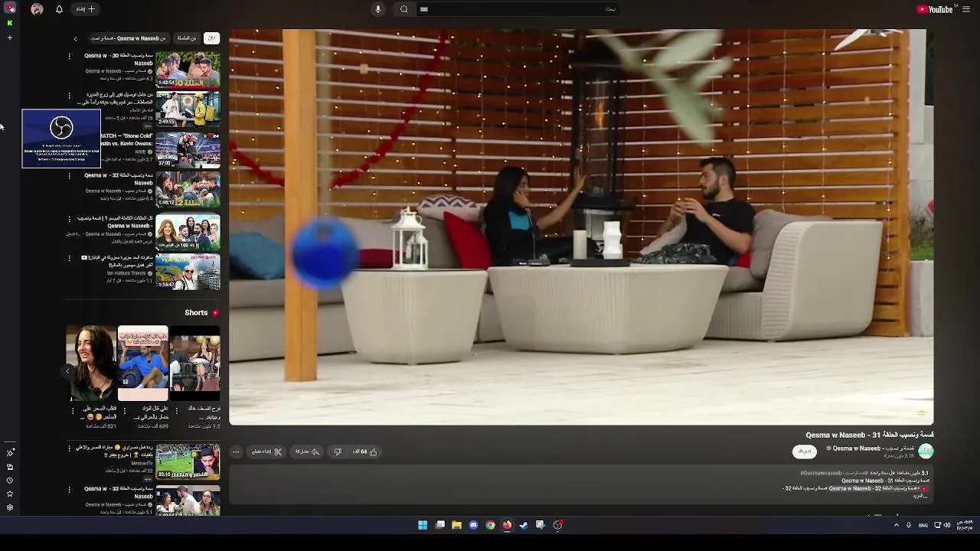
Task: Expand the video description with the more link
Action: click(x=920, y=496)
